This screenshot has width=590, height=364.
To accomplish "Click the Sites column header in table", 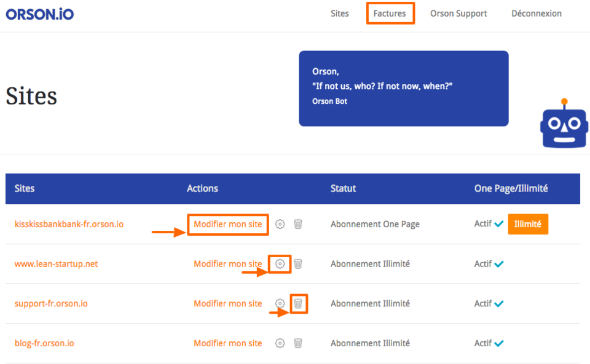I will tap(25, 188).
